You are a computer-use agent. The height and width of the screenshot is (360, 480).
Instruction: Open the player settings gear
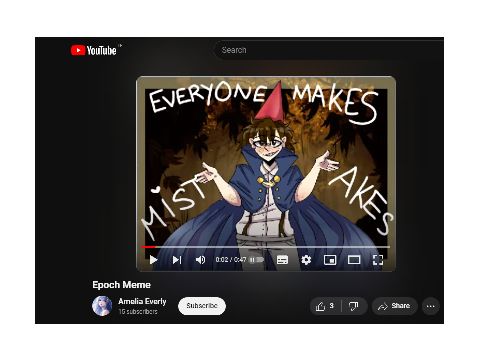pyautogui.click(x=306, y=260)
